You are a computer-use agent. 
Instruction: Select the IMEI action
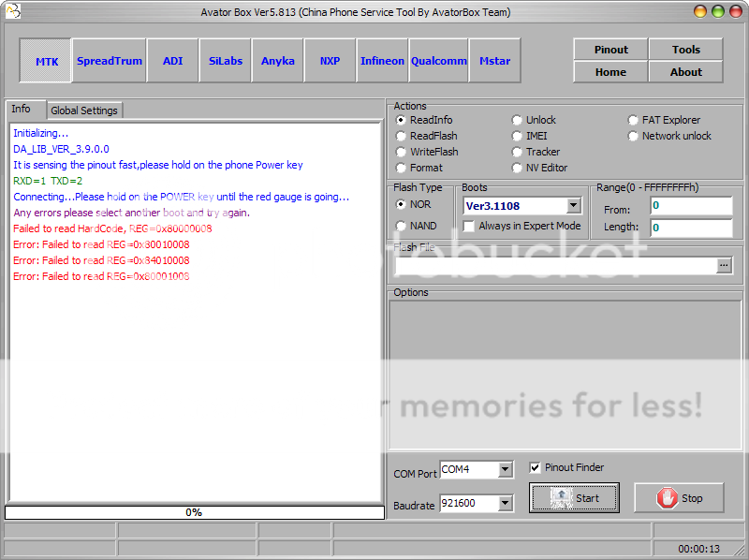tap(529, 136)
